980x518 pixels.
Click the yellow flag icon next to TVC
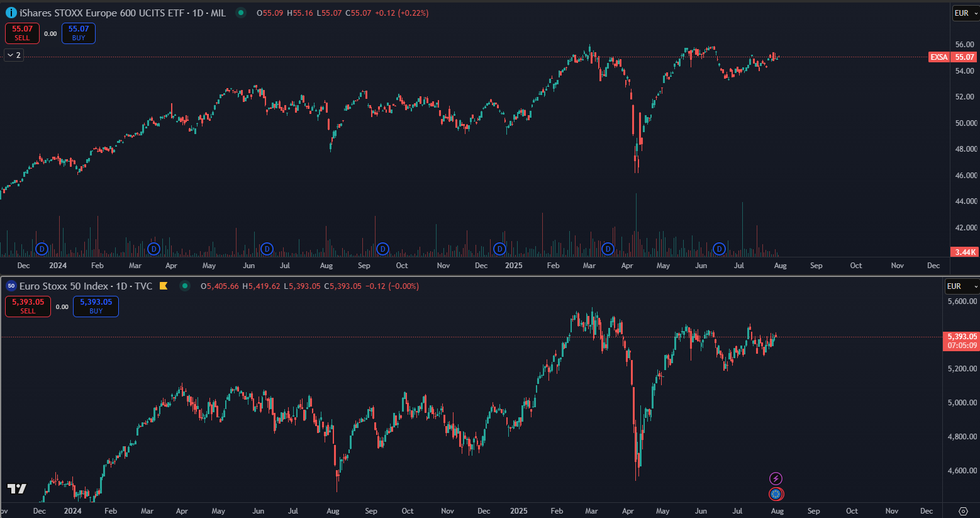click(x=164, y=286)
